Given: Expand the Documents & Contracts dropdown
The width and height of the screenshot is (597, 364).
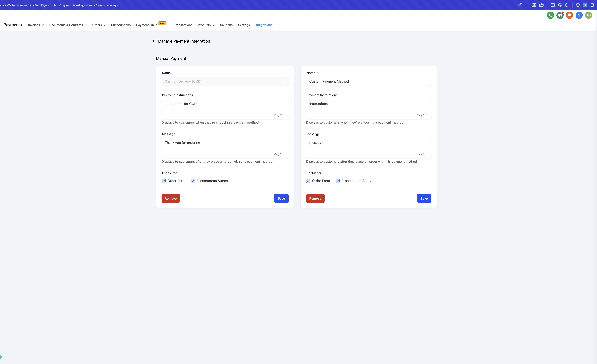Looking at the screenshot, I should click(68, 25).
